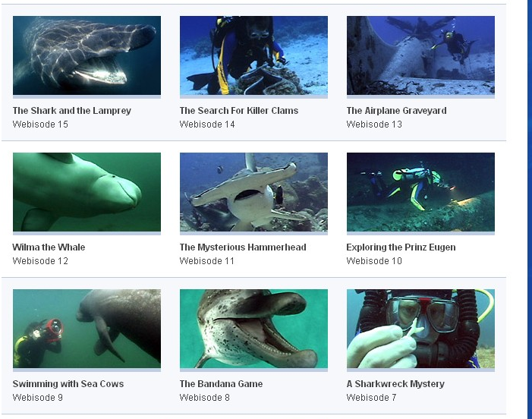View the sea cow and diver image
Screen dimensions: 532x419
[87, 329]
